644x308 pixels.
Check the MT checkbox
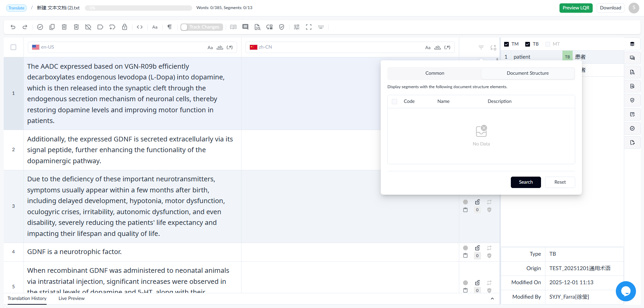[548, 44]
